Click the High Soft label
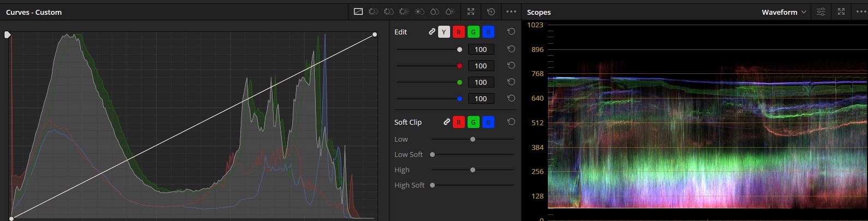 pos(410,185)
